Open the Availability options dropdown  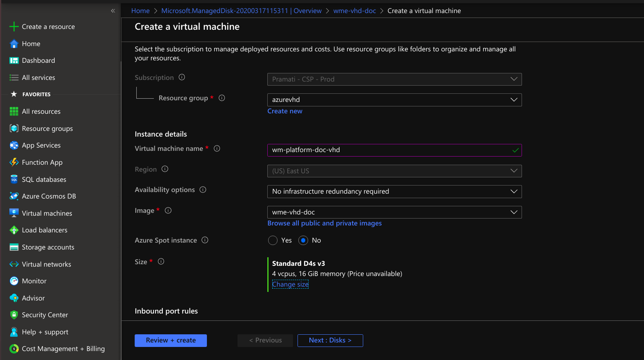394,192
